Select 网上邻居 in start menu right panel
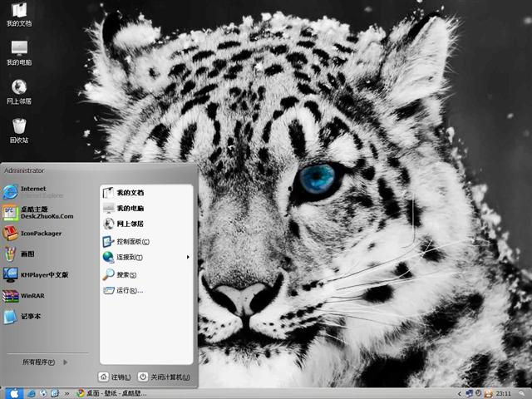 (124, 224)
